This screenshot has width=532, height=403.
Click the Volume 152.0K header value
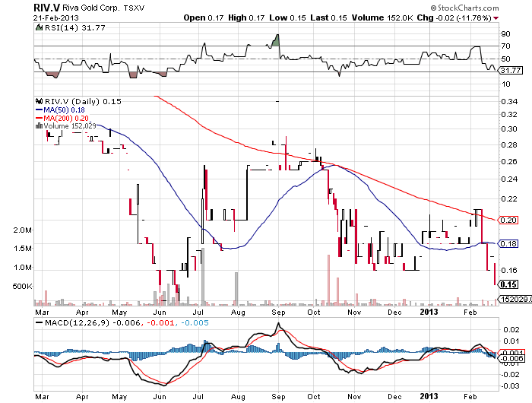[382, 17]
